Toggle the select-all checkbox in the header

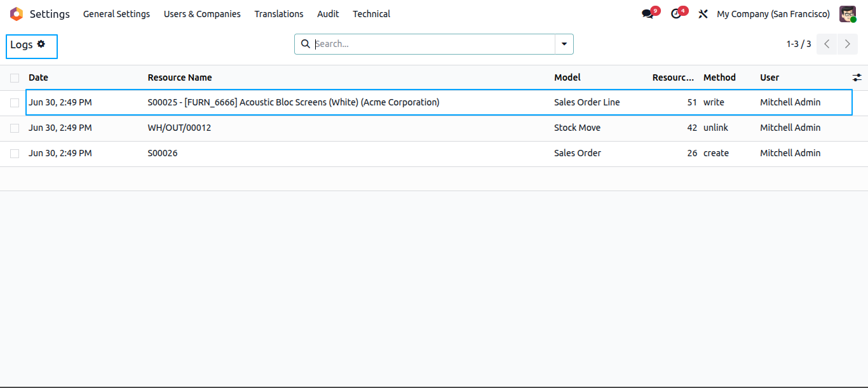(x=15, y=78)
